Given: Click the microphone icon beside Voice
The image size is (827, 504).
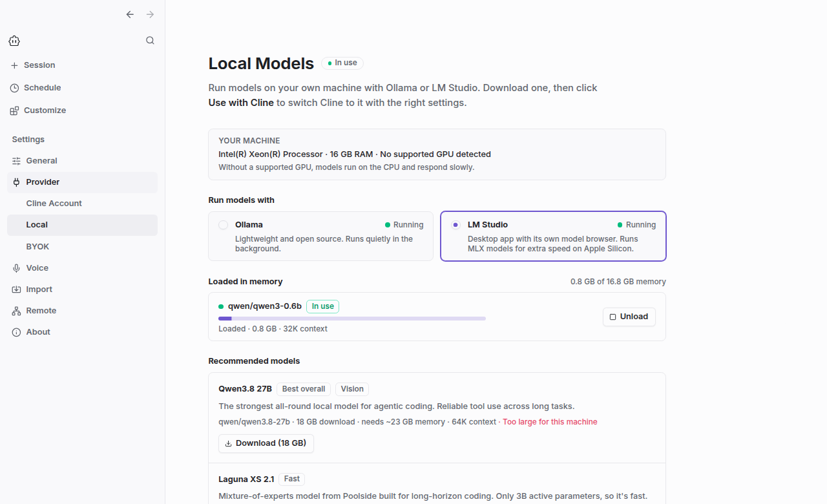Looking at the screenshot, I should coord(16,268).
